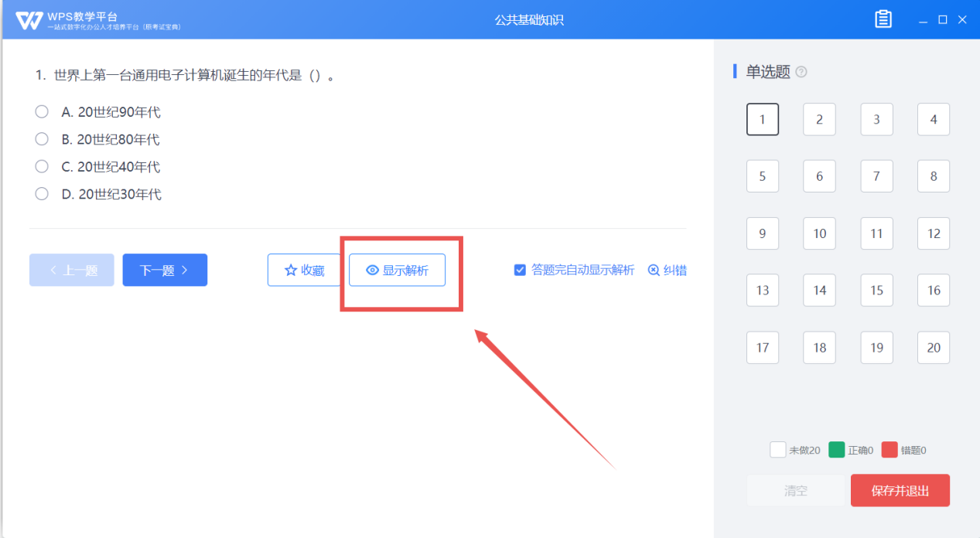
Task: Open the clipboard checklist icon in title bar
Action: coord(883,19)
